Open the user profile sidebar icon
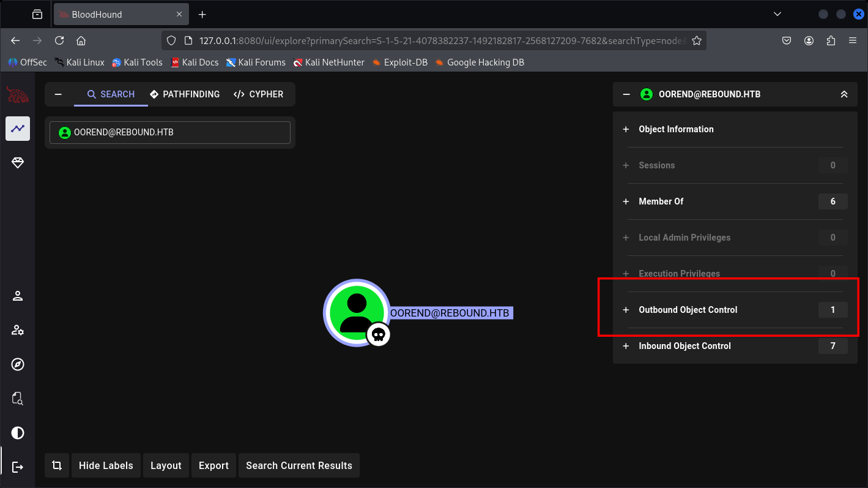 [x=18, y=296]
